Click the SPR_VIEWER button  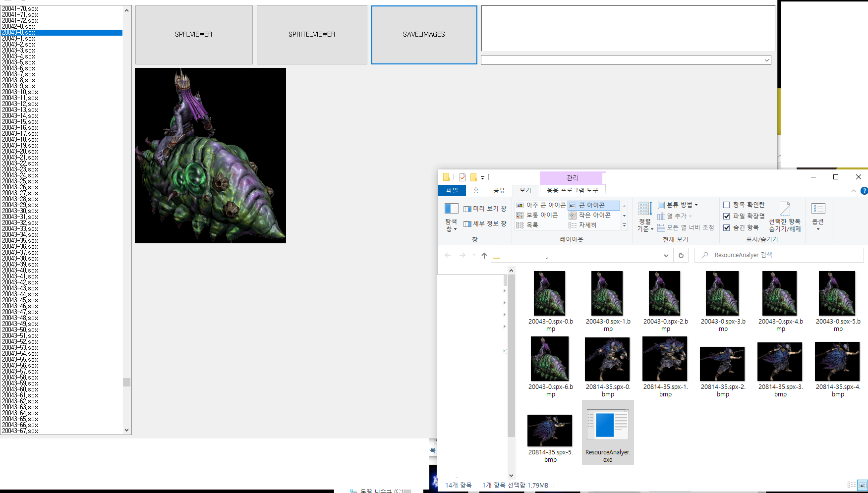pos(194,35)
